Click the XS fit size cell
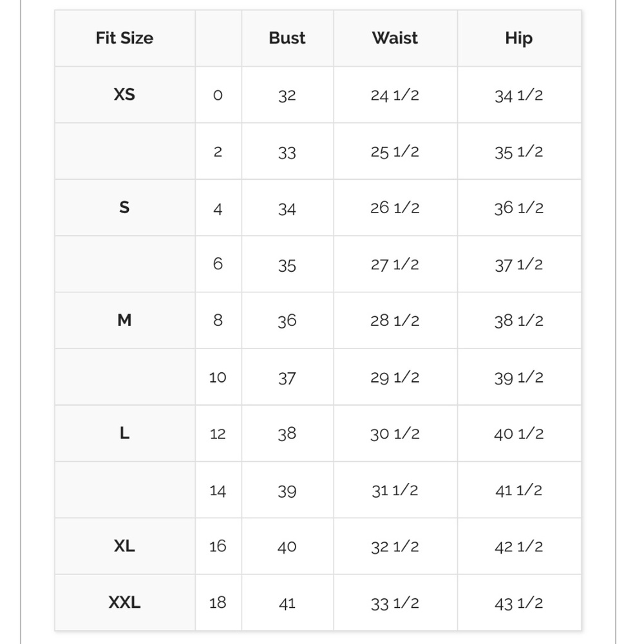Viewport: 644px width, 644px height. (124, 95)
